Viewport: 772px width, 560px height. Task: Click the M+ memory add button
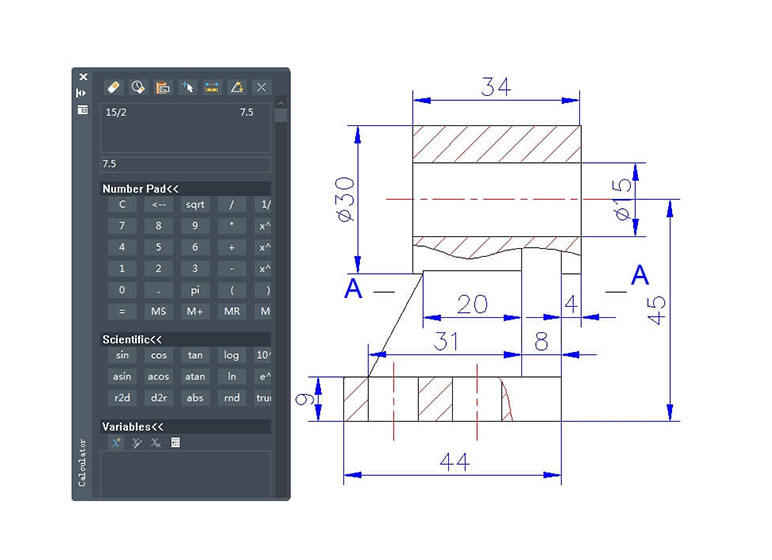point(195,311)
